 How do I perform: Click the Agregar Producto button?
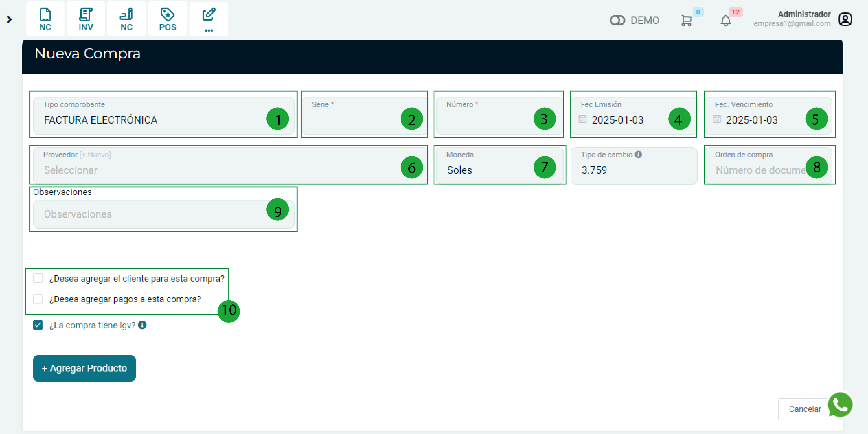click(x=84, y=368)
